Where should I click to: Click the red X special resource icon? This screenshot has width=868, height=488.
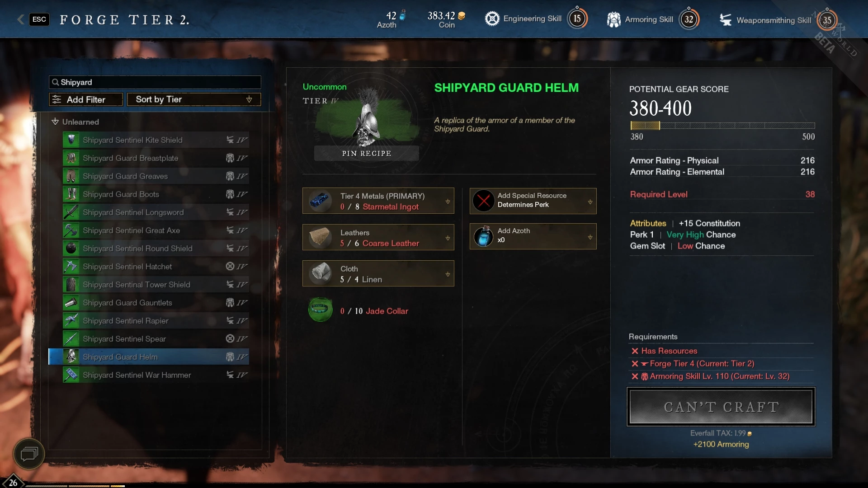483,201
